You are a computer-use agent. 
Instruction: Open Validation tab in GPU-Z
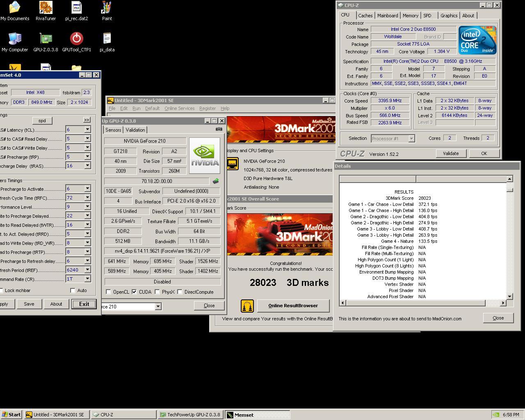pos(135,130)
